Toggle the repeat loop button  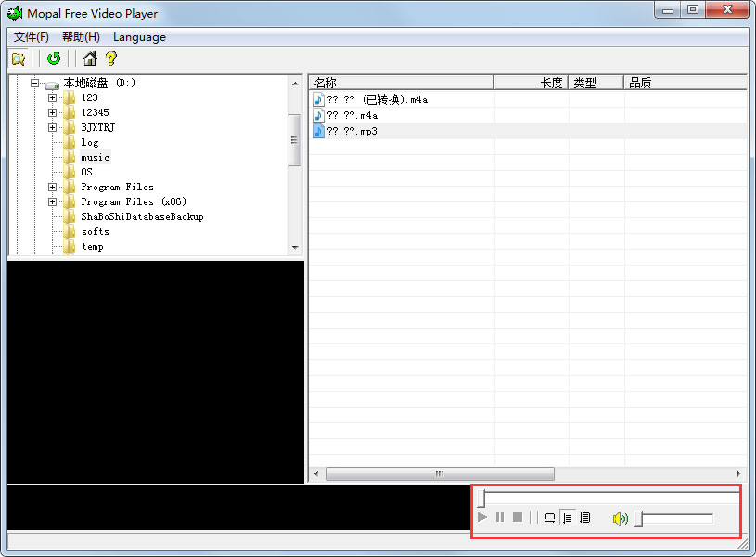pyautogui.click(x=549, y=518)
